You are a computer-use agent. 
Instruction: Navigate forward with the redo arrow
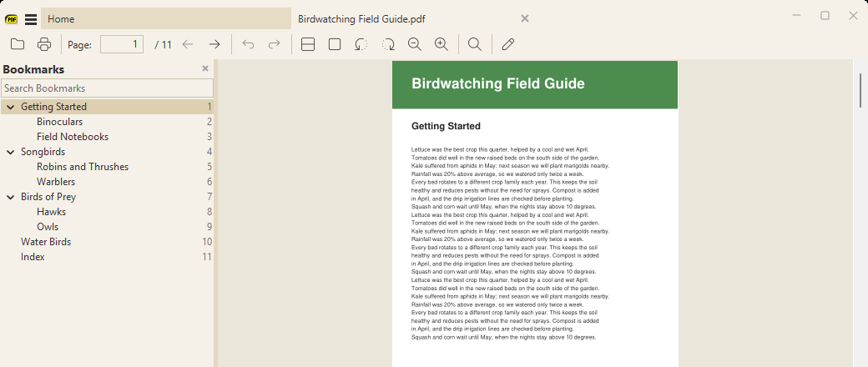(x=275, y=44)
